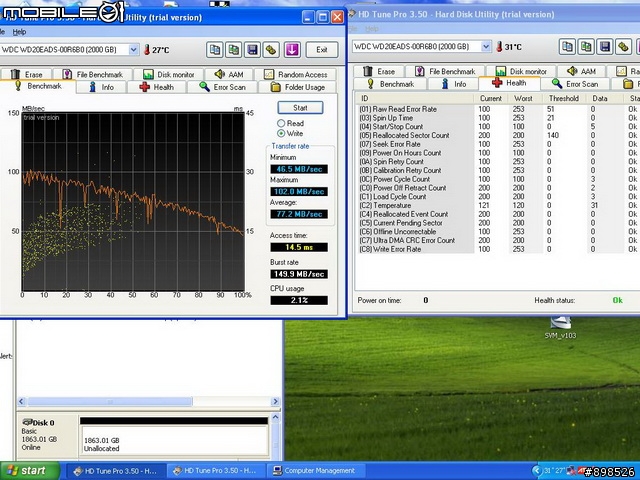Open Help menu in left HD Tune window
The width and height of the screenshot is (640, 480).
[x=19, y=32]
